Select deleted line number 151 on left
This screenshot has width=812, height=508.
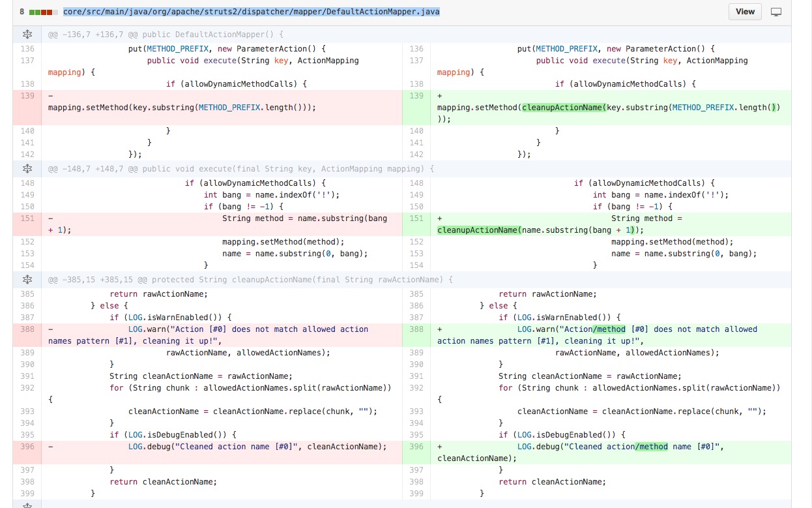point(27,218)
